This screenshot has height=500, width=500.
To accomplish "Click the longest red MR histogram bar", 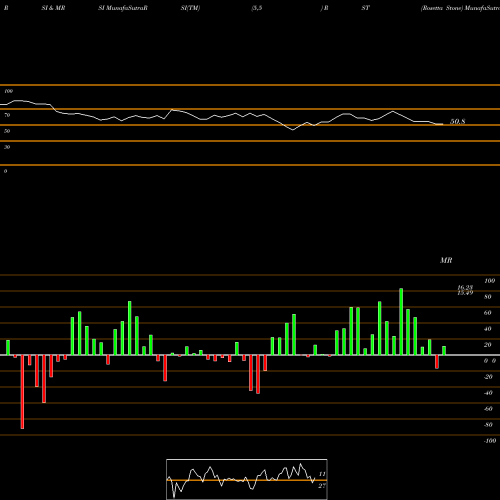I will (x=22, y=392).
